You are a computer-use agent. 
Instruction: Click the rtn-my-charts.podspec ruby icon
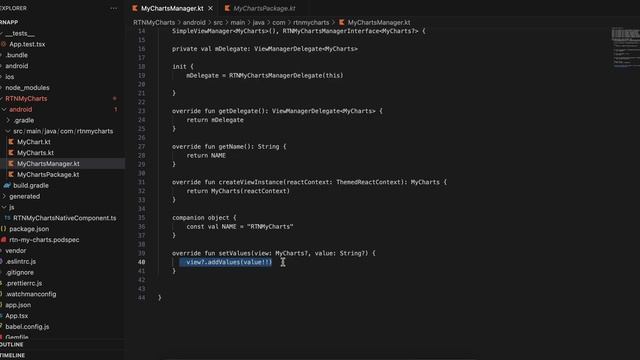pos(4,240)
